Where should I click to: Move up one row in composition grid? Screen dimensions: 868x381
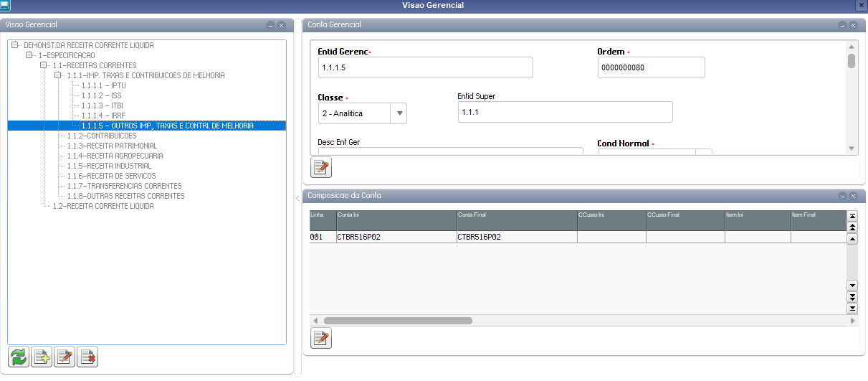pos(852,239)
